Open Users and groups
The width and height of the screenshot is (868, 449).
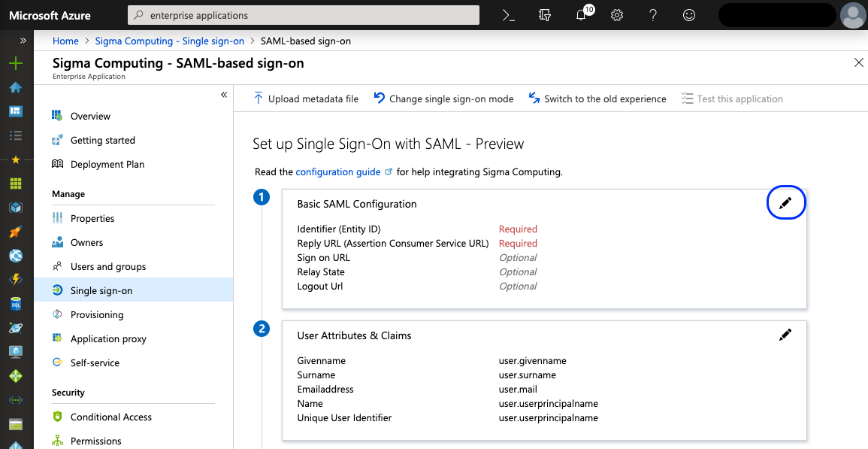click(x=134, y=267)
